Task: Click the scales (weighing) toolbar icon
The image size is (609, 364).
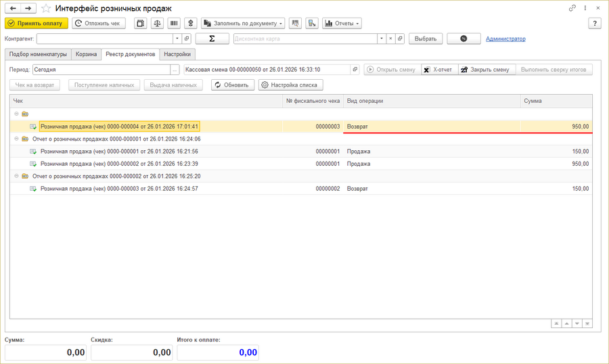Action: coord(157,23)
